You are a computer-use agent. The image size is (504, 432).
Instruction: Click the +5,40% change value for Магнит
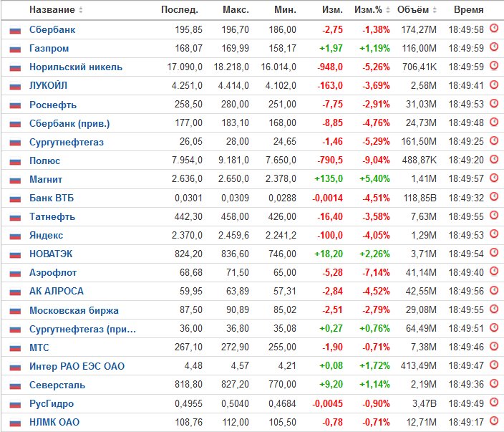point(374,179)
